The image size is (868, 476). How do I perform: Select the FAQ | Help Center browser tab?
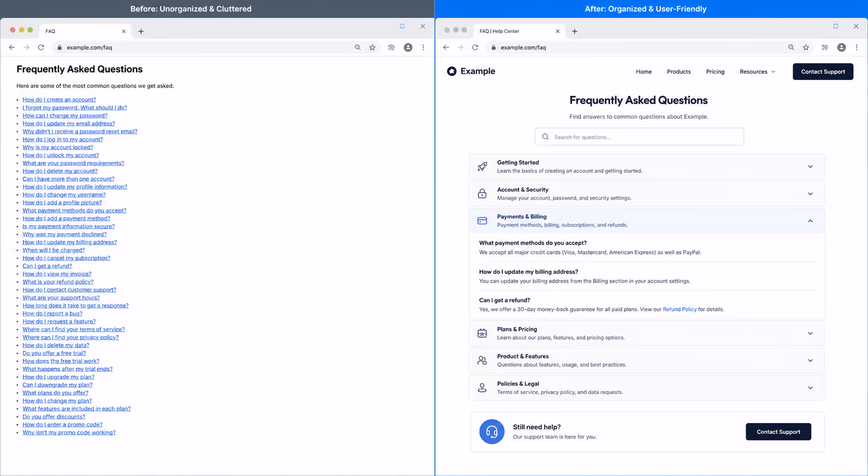(518, 31)
